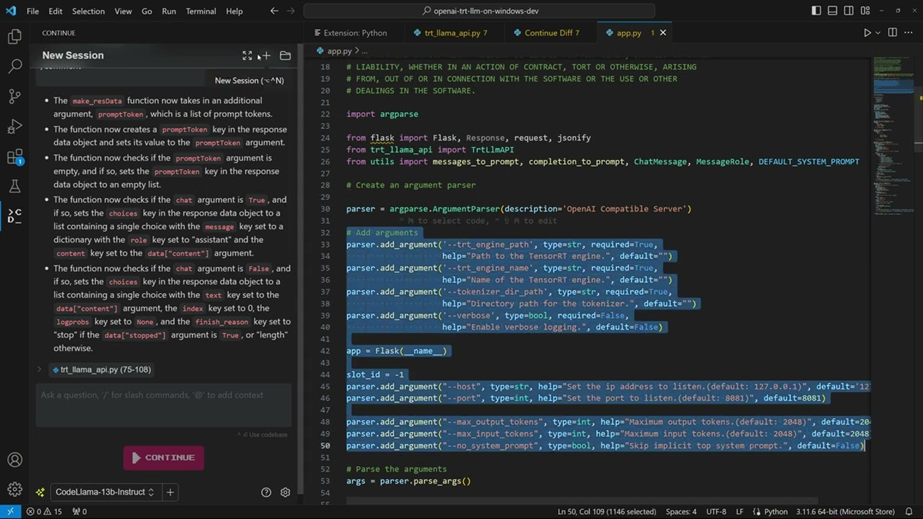The width and height of the screenshot is (923, 519).
Task: Open Continue settings gear beside help icon
Action: (x=285, y=492)
